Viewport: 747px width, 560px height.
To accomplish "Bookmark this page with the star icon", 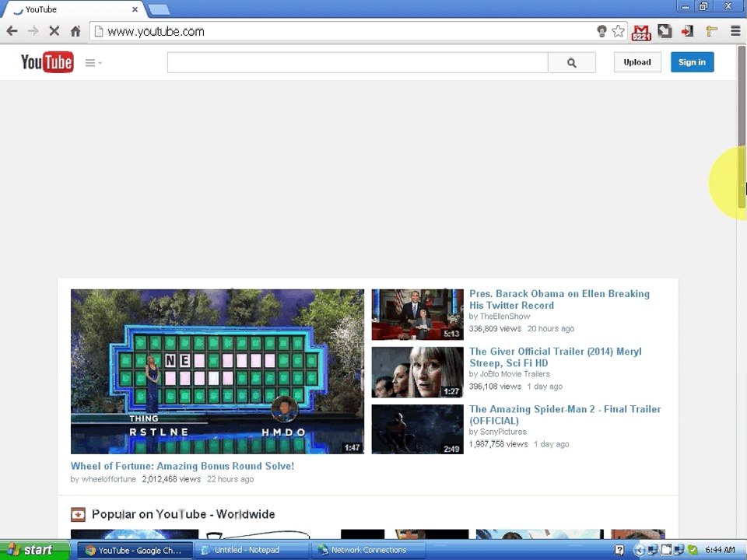I will pos(618,31).
